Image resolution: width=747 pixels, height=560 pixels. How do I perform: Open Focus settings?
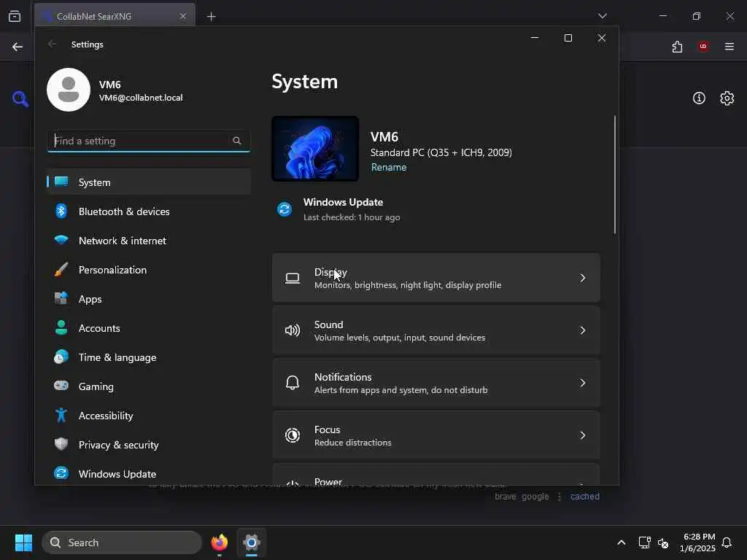point(436,435)
